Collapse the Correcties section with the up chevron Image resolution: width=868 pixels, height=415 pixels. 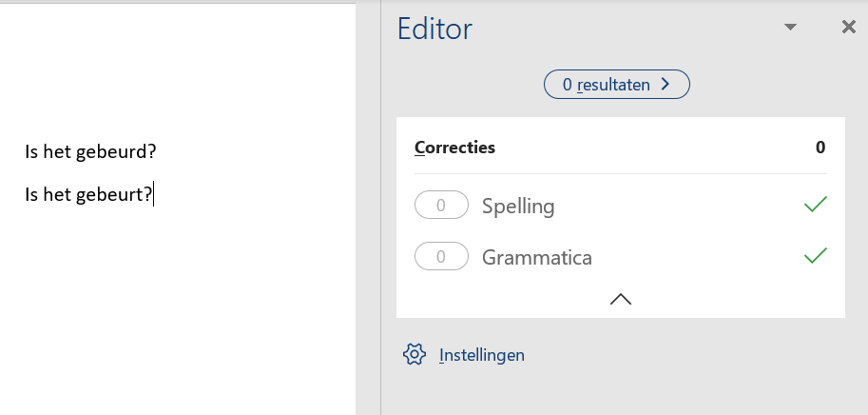click(x=620, y=299)
